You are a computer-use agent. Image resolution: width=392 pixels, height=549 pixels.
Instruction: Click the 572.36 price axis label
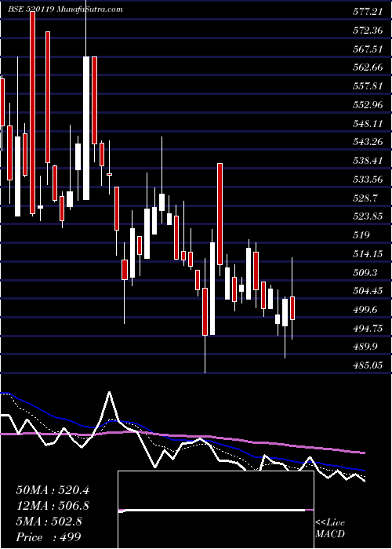pyautogui.click(x=367, y=31)
